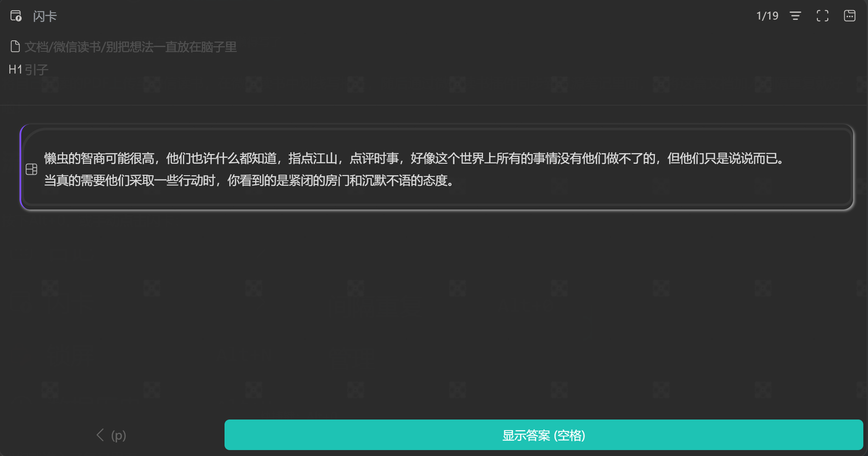868x456 pixels.
Task: Go back using the previous card chevron
Action: [100, 435]
